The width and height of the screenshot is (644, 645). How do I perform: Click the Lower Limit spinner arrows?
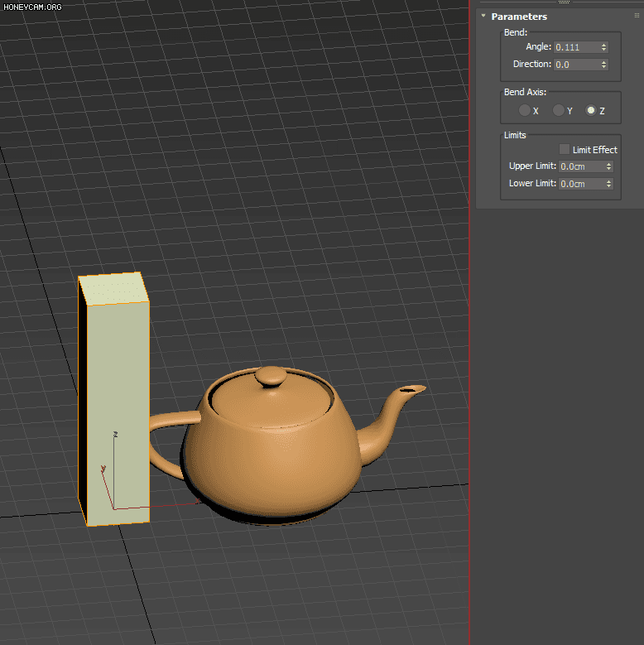coord(609,184)
